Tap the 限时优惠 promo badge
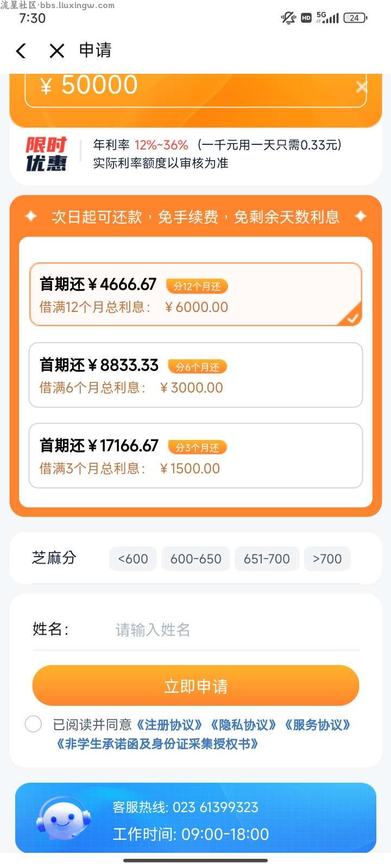Viewport: 391px width, 868px height. point(46,154)
